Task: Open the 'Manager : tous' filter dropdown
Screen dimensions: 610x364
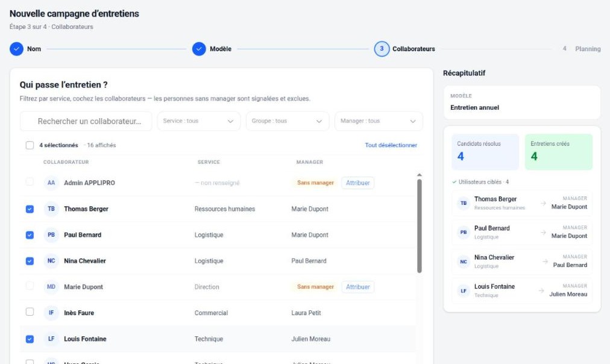Action: coord(379,121)
